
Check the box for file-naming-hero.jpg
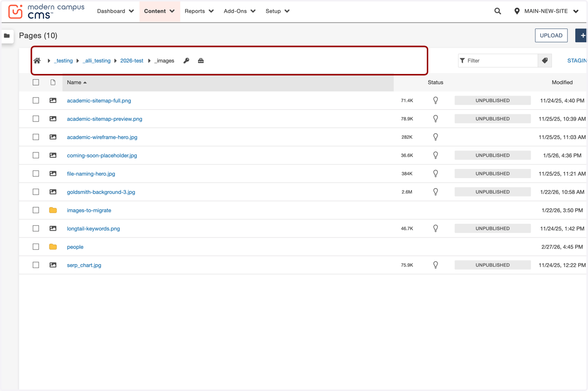[36, 173]
